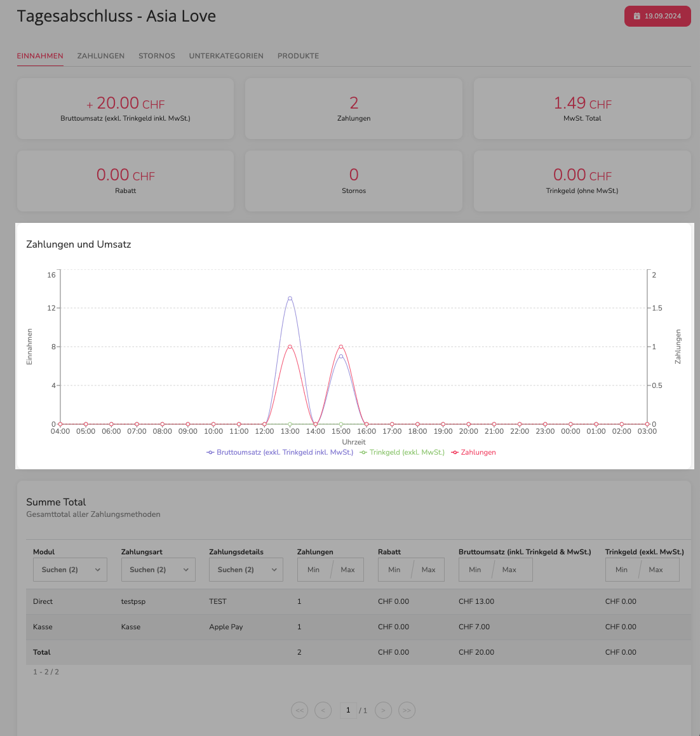Click the 13:00 Zahlungen data point
Image resolution: width=700 pixels, height=736 pixels.
(x=290, y=347)
